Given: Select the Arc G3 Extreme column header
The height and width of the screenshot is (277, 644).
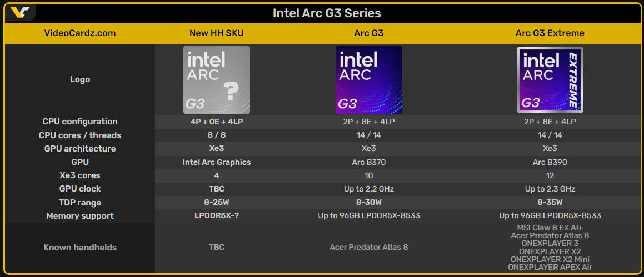Looking at the screenshot, I should click(x=550, y=33).
